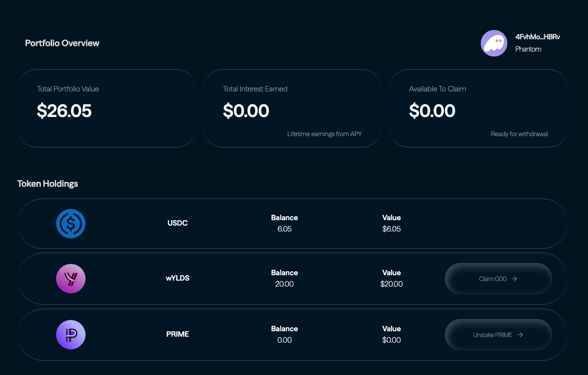Click the arrow on Unstake PRIME button
588x375 pixels.
click(520, 335)
